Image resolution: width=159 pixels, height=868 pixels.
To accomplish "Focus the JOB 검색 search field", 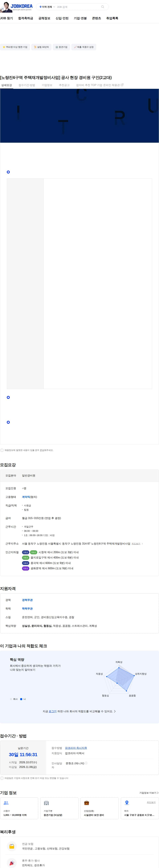I will [x=78, y=7].
